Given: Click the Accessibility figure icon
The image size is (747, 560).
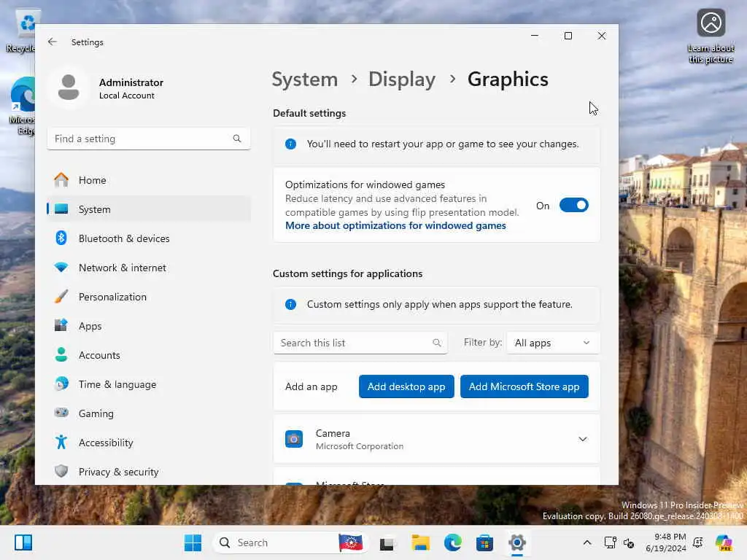Looking at the screenshot, I should pos(61,443).
